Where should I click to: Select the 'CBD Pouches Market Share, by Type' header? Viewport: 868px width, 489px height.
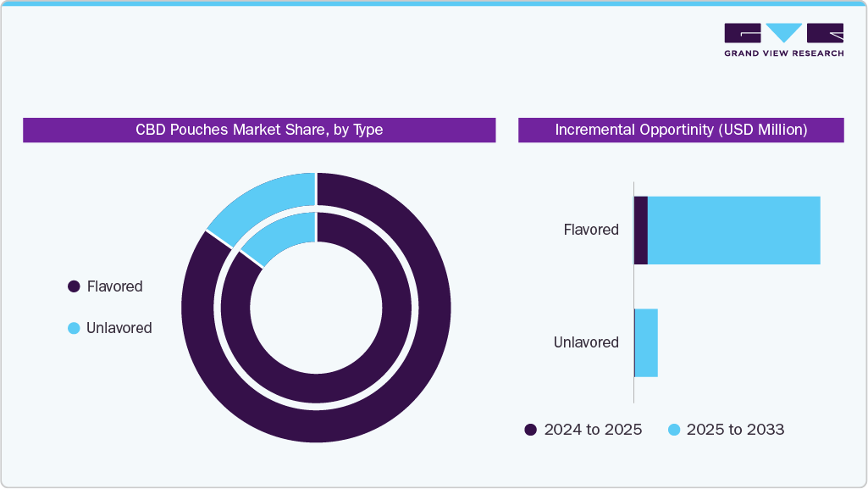[x=259, y=130]
